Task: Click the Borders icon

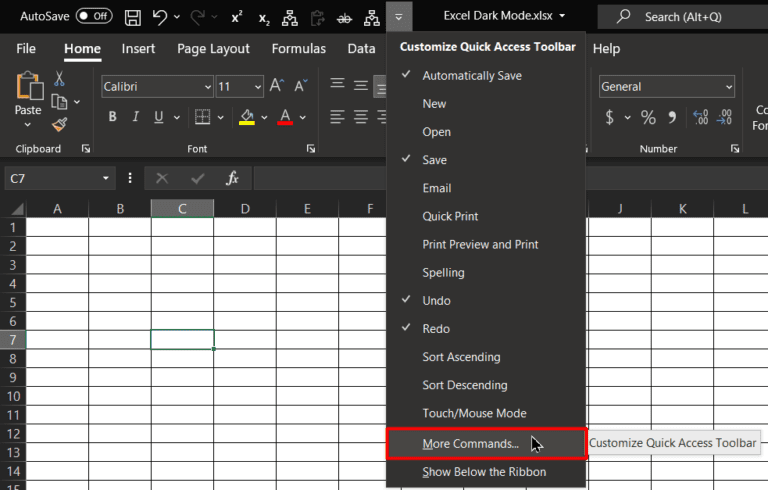Action: pyautogui.click(x=202, y=117)
